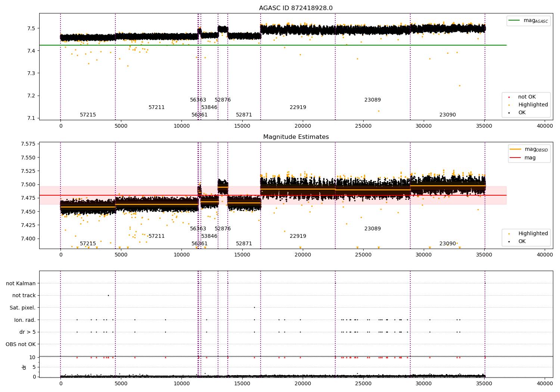Click obsid label 57211 in AGASC ID plot
Screen dimensions: 560x392
pos(157,108)
